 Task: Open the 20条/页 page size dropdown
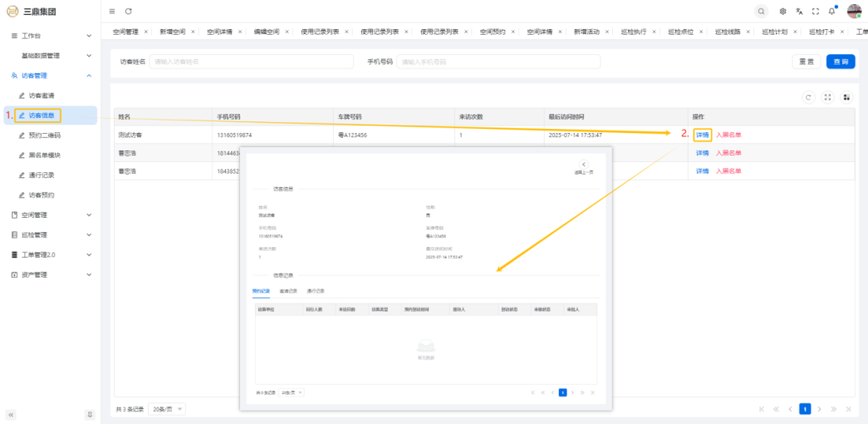pyautogui.click(x=168, y=409)
